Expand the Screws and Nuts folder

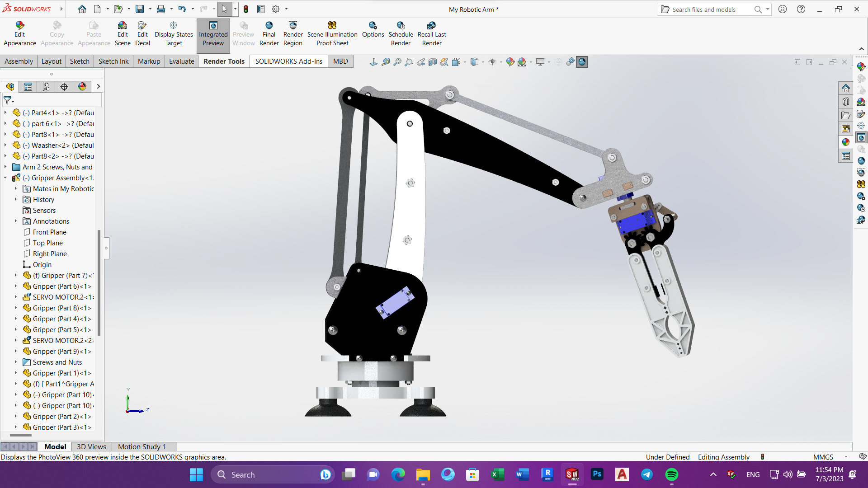16,362
